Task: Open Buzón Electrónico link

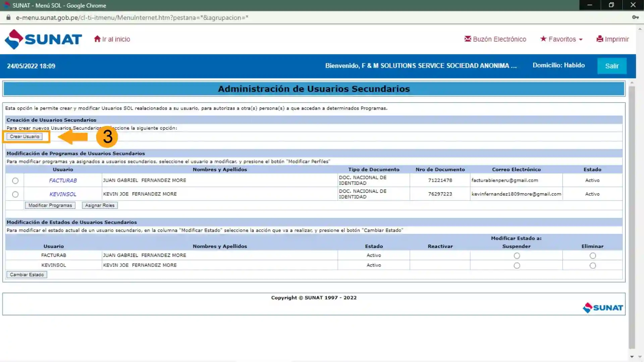Action: pyautogui.click(x=499, y=39)
